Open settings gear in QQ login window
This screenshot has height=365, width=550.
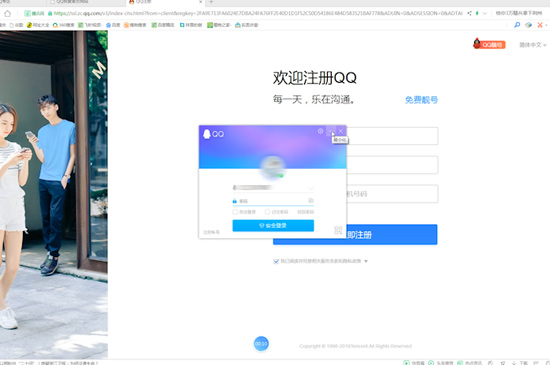[320, 131]
